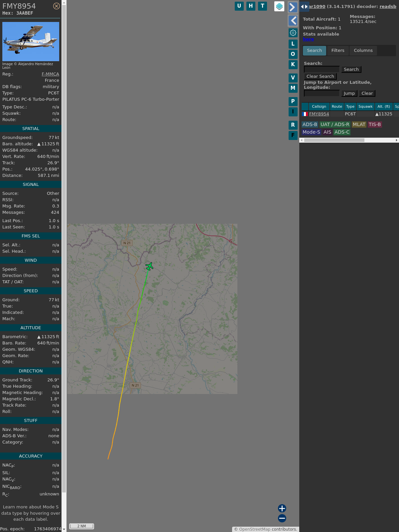
Task: Toggle the T map button
Action: pyautogui.click(x=262, y=6)
